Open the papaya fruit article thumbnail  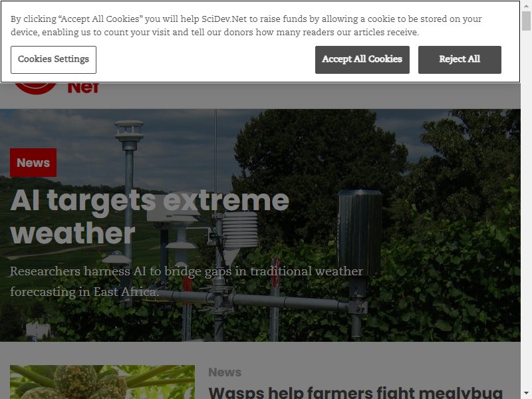tap(102, 382)
